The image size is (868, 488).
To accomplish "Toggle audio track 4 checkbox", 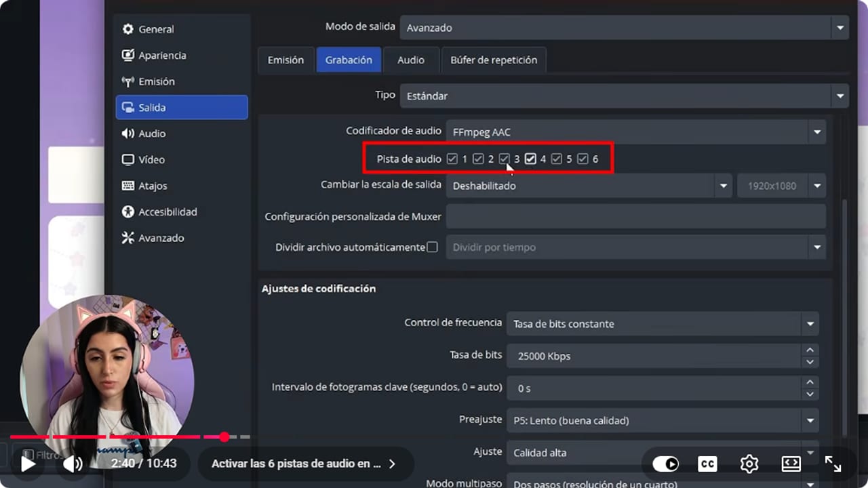I will tap(530, 159).
